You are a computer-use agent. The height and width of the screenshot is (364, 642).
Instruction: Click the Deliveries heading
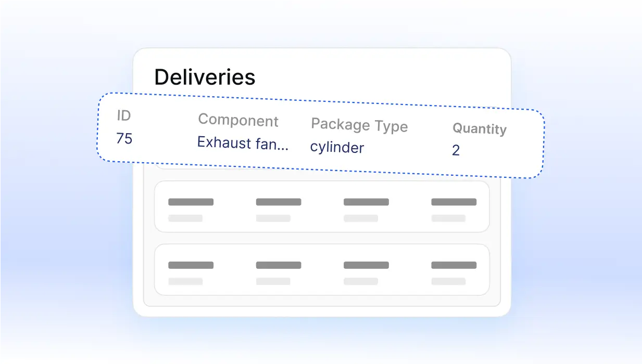click(x=205, y=77)
